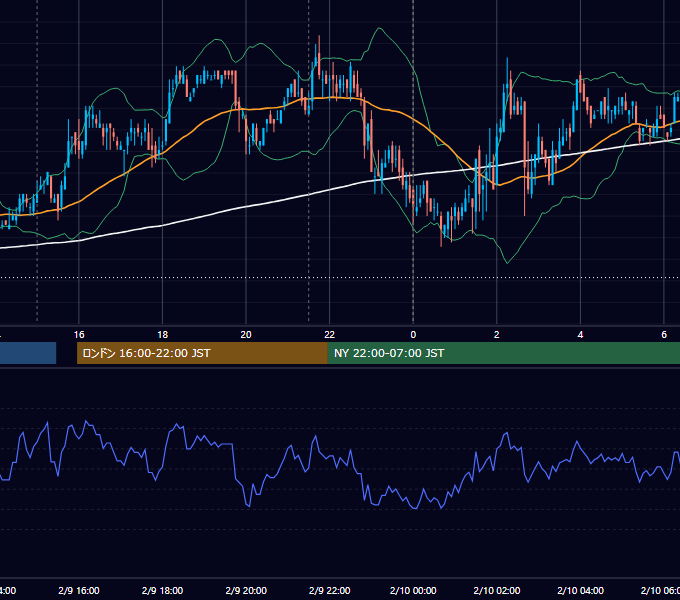Click the 0 hour label on the price chart axis
The height and width of the screenshot is (600, 680).
[413, 335]
